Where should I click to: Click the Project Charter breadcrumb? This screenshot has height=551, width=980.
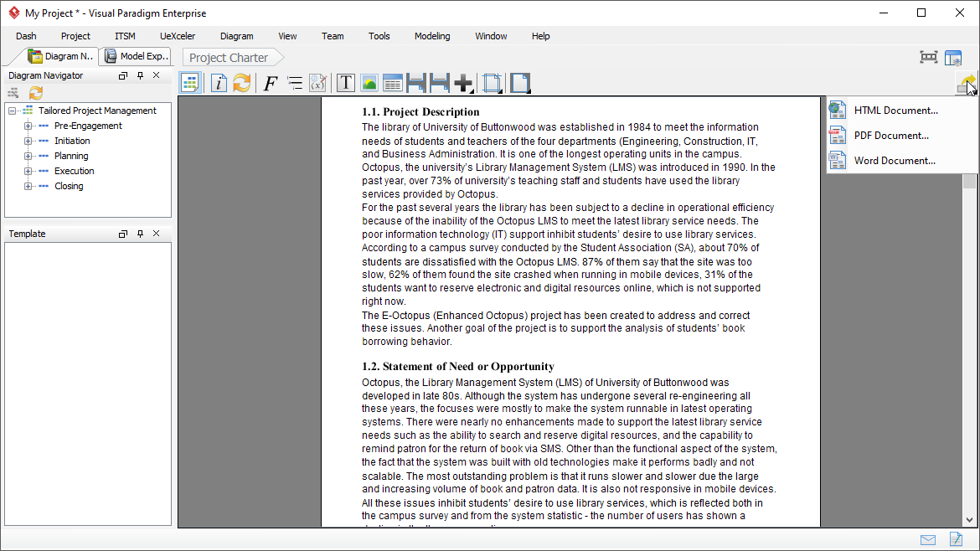(229, 58)
